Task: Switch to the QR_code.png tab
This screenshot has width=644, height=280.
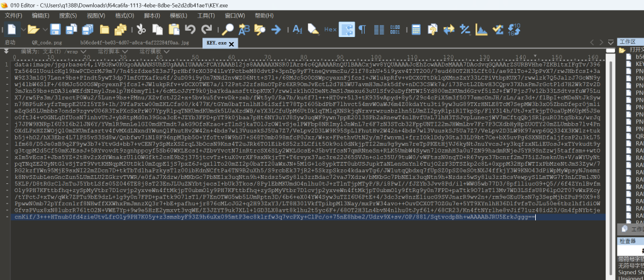Action: pyautogui.click(x=47, y=42)
